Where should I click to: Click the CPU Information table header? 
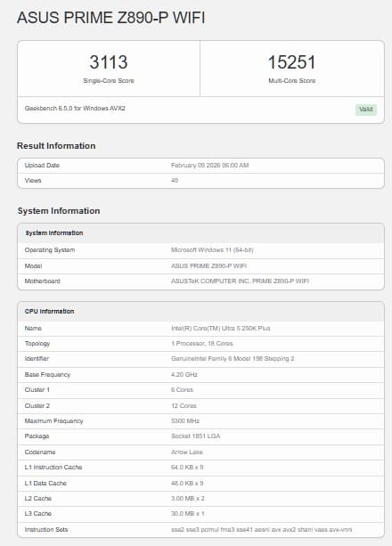tap(200, 312)
